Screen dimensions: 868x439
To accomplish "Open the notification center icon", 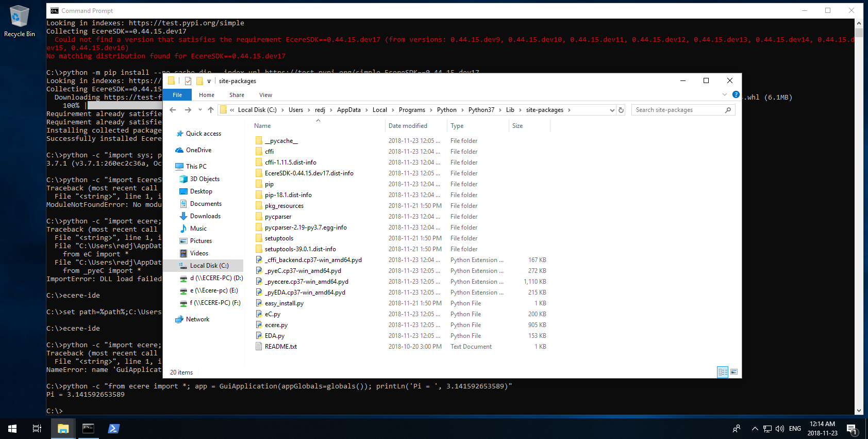I will pyautogui.click(x=852, y=429).
